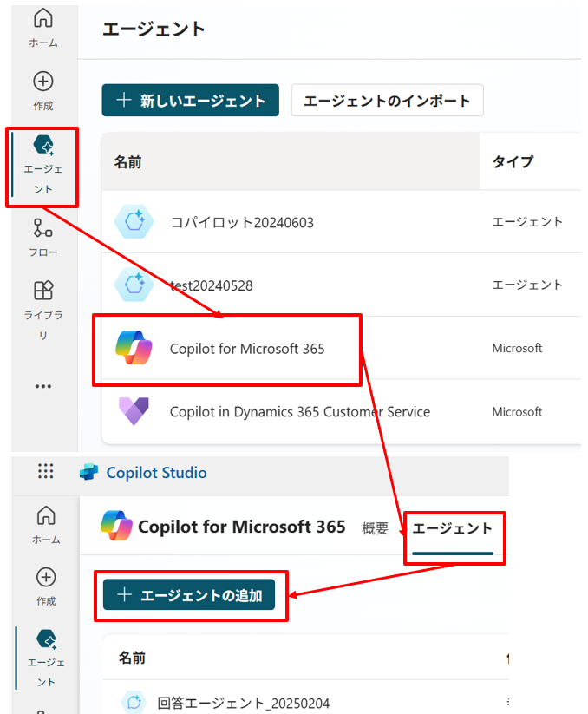588x714 pixels.
Task: Switch to the 概要 tab
Action: coord(375,528)
